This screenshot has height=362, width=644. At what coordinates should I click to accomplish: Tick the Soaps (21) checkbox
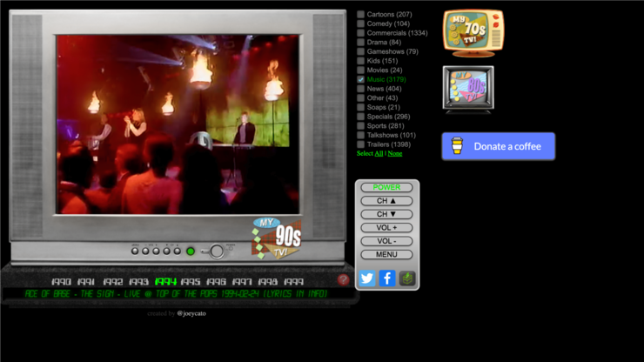[360, 107]
